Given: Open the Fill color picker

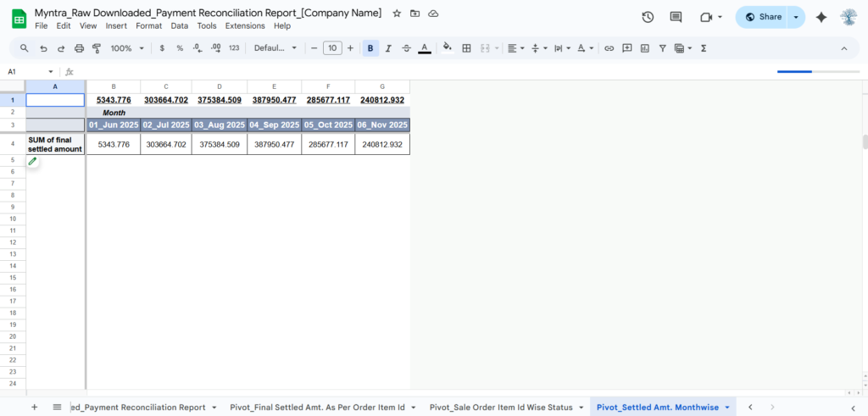Looking at the screenshot, I should pyautogui.click(x=447, y=48).
